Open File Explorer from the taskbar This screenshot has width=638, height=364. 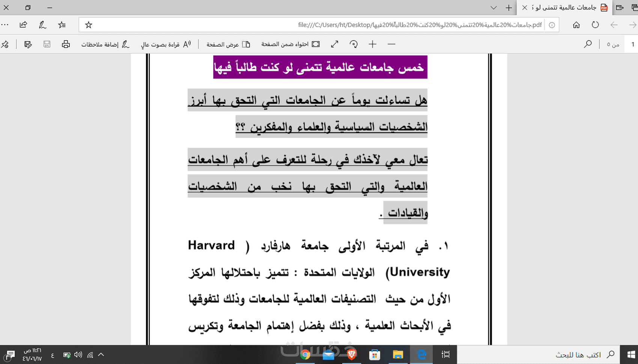point(398,355)
